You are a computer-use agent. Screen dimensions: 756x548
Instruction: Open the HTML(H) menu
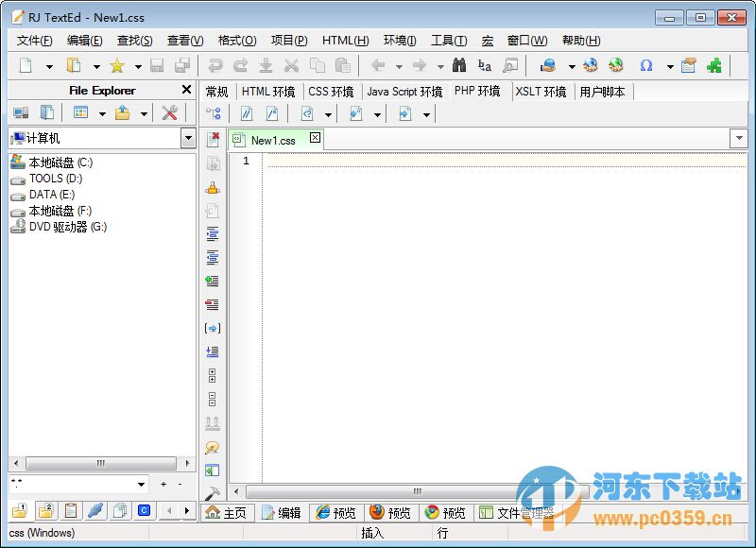pos(345,41)
